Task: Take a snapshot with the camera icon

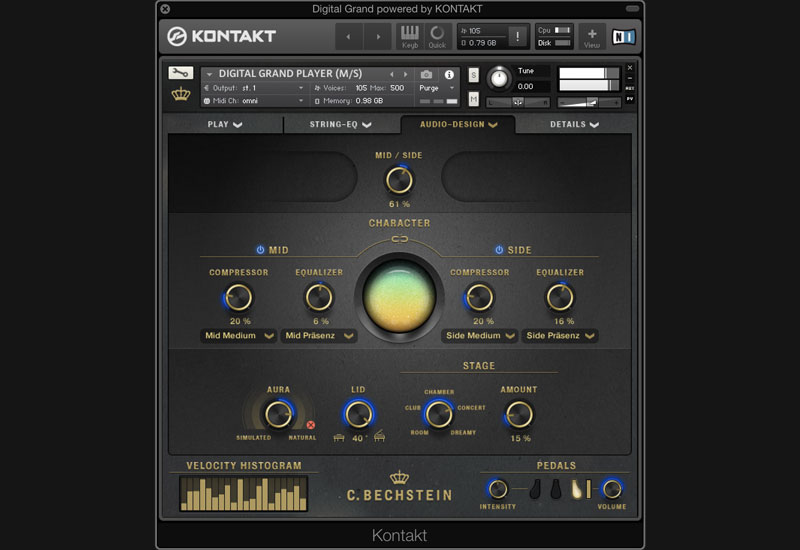Action: pyautogui.click(x=427, y=75)
